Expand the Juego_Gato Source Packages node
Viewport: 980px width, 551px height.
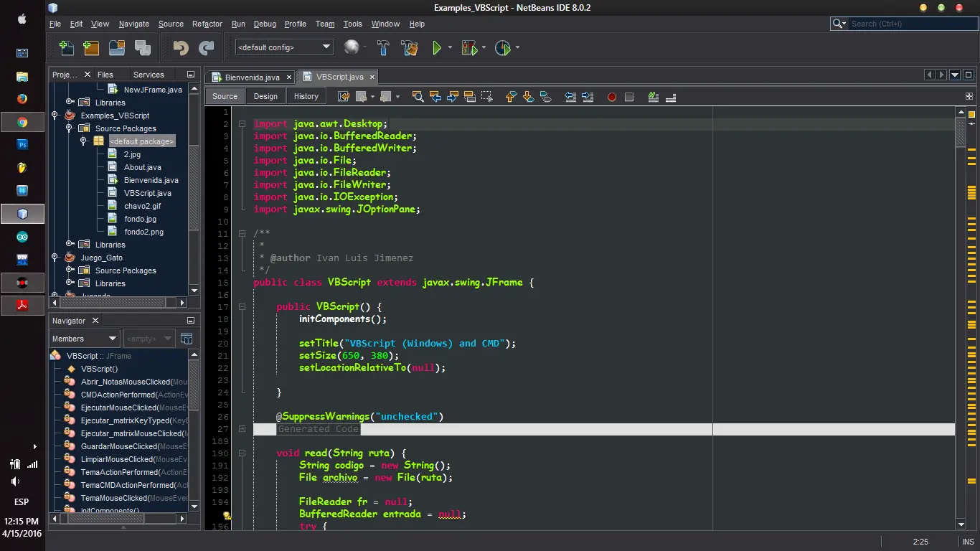click(70, 270)
